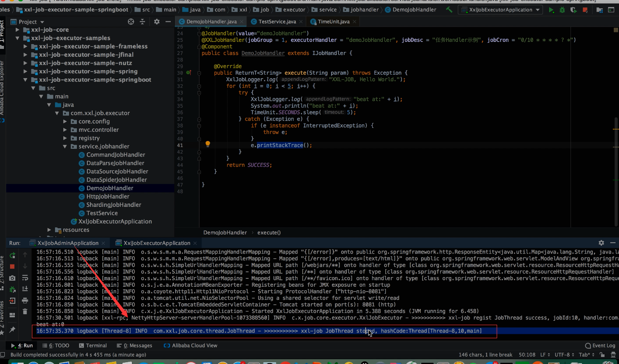The width and height of the screenshot is (619, 364).
Task: Toggle Pin Tab in the Run panel
Action: pos(12,330)
